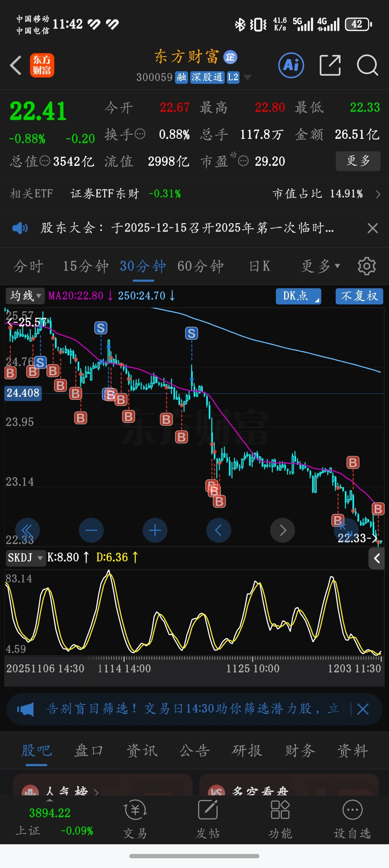
Task: Switch to 60分钟 chart tab
Action: point(201,266)
